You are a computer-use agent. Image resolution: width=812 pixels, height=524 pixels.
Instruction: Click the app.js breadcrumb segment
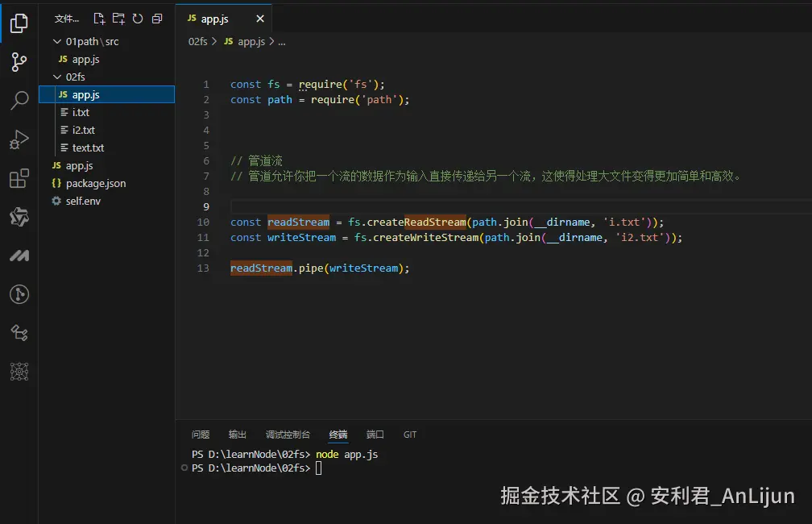click(245, 41)
